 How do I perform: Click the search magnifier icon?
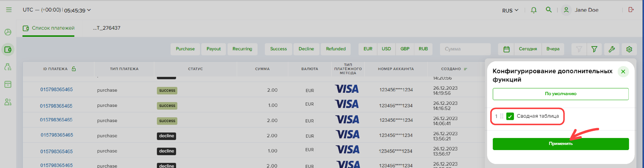click(x=548, y=10)
